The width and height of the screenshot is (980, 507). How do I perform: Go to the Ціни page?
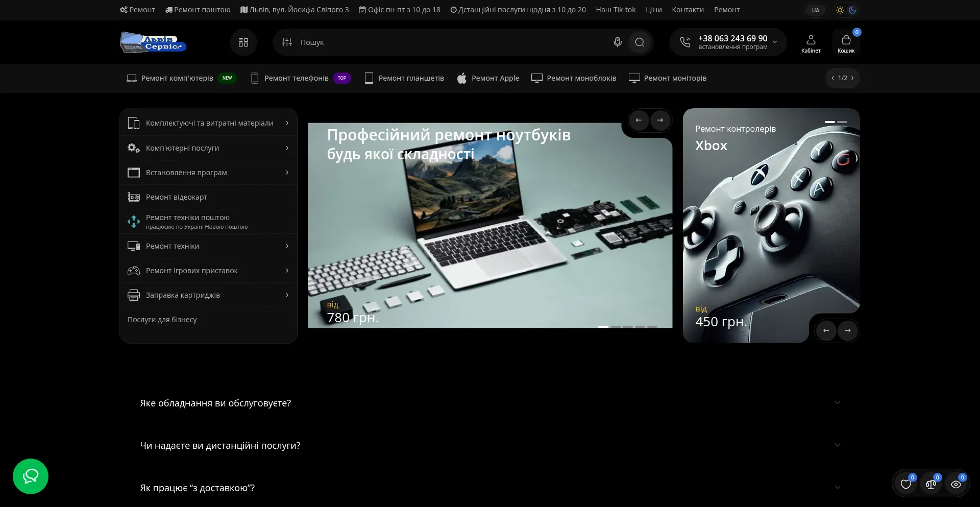(654, 10)
